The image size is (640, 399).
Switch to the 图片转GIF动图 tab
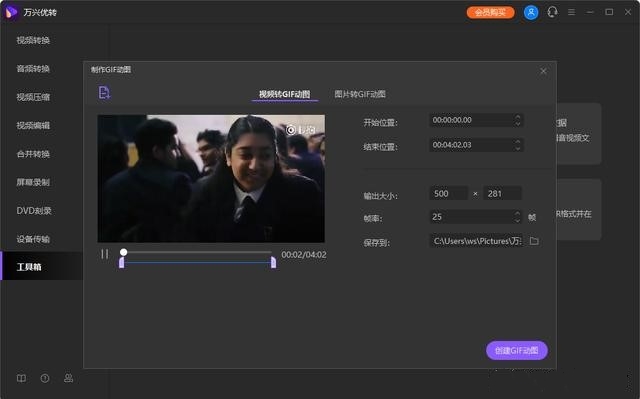[x=360, y=94]
